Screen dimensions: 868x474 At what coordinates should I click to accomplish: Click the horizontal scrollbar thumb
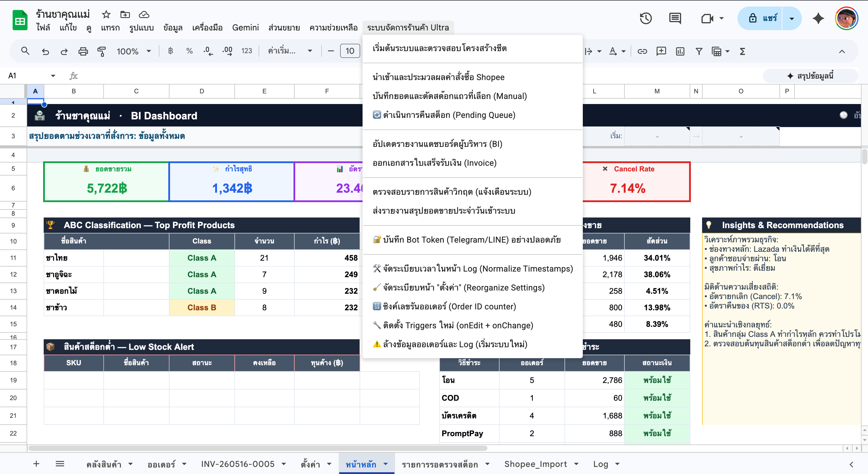pyautogui.click(x=258, y=448)
